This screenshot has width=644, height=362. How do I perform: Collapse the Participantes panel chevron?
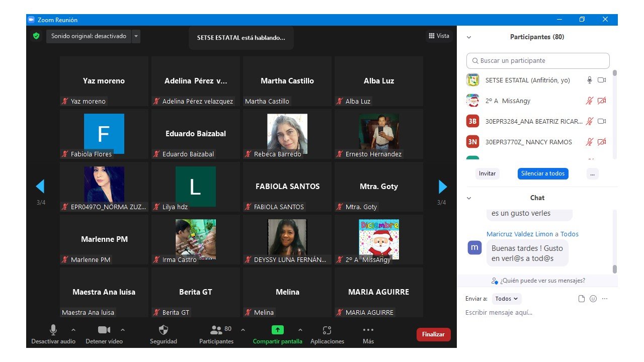pos(469,37)
